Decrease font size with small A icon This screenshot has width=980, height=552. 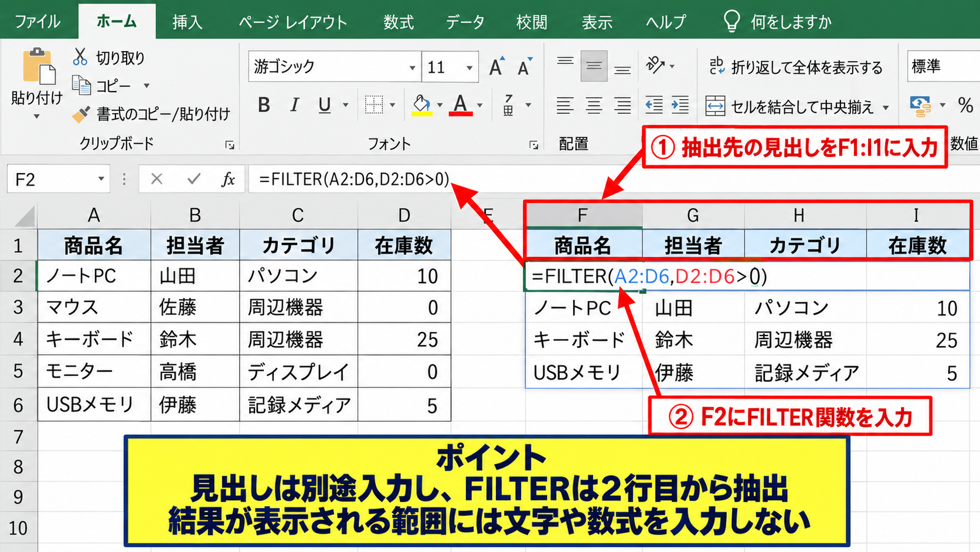point(525,67)
